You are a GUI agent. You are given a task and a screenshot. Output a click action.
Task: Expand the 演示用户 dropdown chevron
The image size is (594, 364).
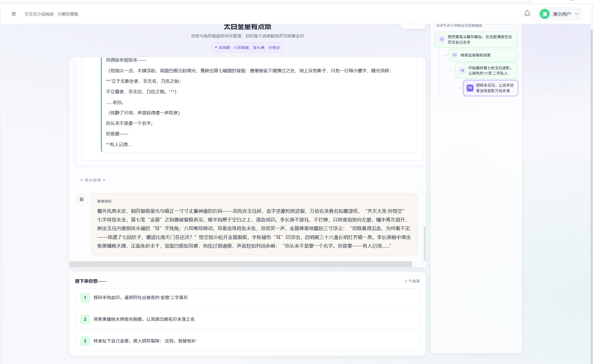[576, 14]
